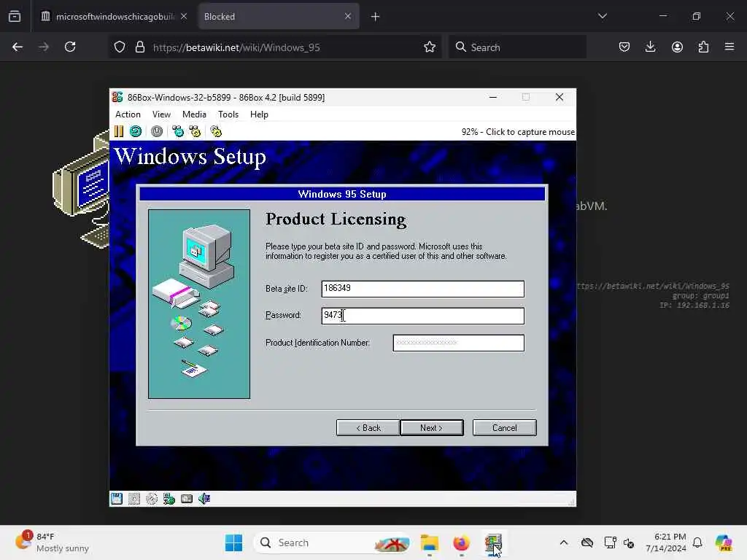Screen dimensions: 747x560
Task: Click the network status bar icon
Action: [169, 499]
